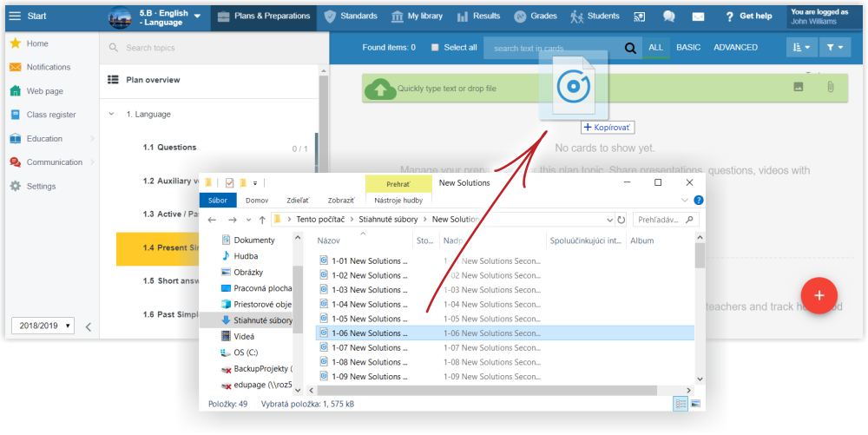Switch to ALL filter tab
The image size is (868, 435).
655,48
